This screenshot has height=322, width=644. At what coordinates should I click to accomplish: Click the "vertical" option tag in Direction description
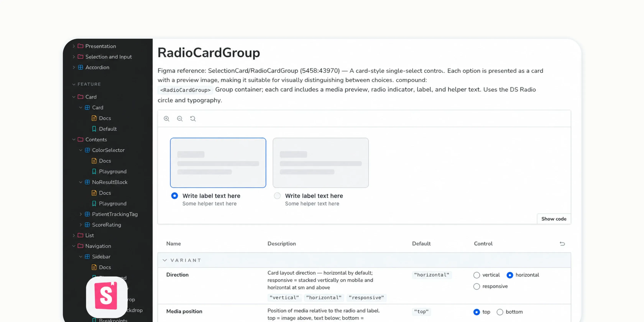coord(284,297)
